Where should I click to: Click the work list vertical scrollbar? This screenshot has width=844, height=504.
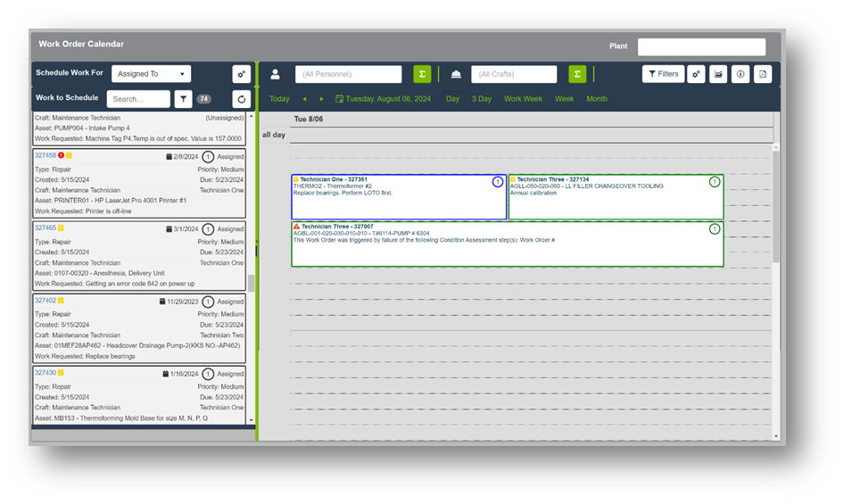(251, 284)
